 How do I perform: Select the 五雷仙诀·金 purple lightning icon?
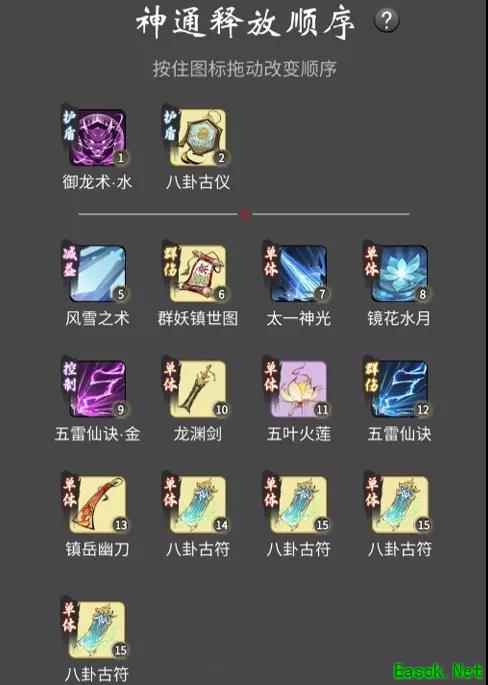pyautogui.click(x=97, y=389)
